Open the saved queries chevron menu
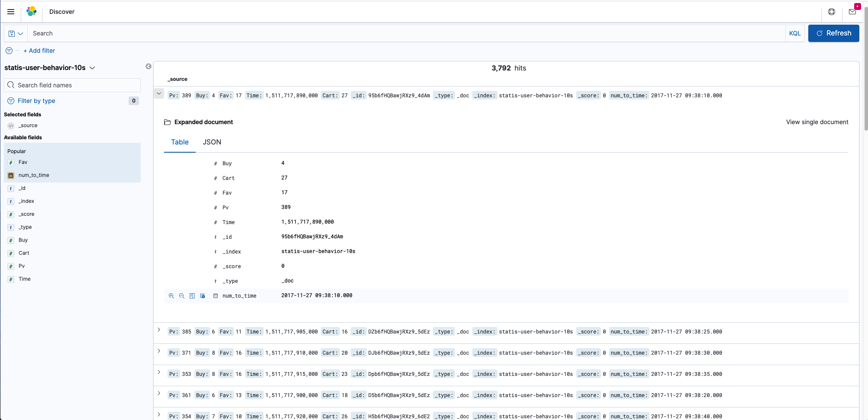Image resolution: width=868 pixels, height=420 pixels. tap(20, 33)
